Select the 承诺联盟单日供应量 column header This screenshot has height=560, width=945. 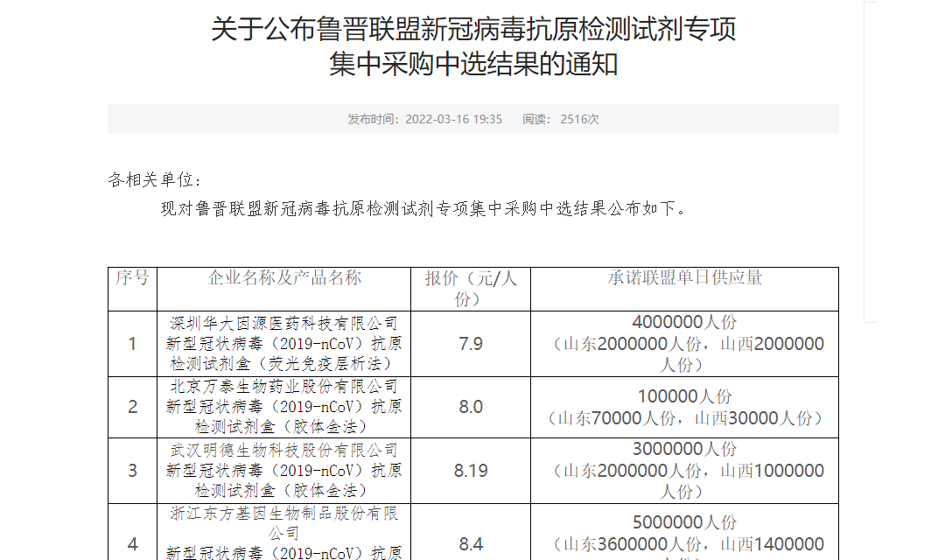tap(684, 278)
